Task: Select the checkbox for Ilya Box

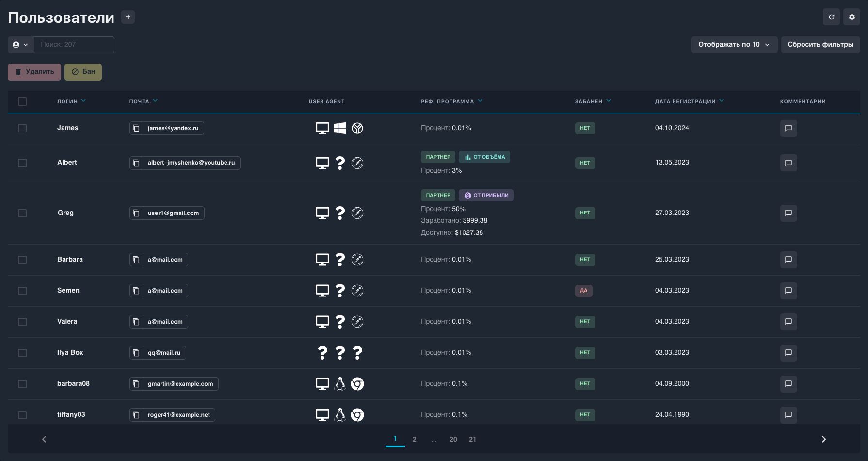Action: (22, 353)
